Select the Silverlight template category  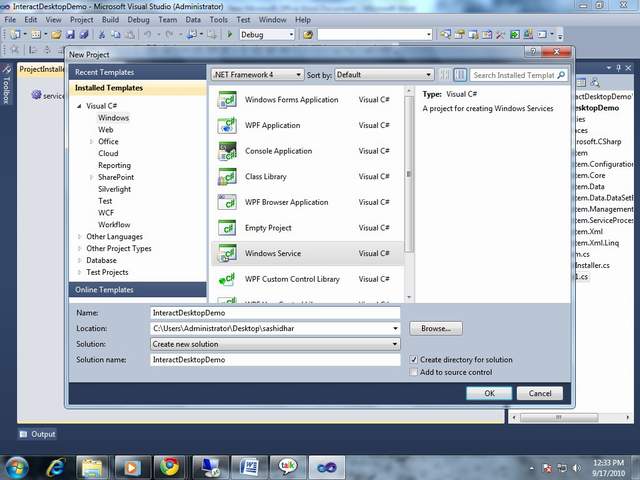click(114, 189)
